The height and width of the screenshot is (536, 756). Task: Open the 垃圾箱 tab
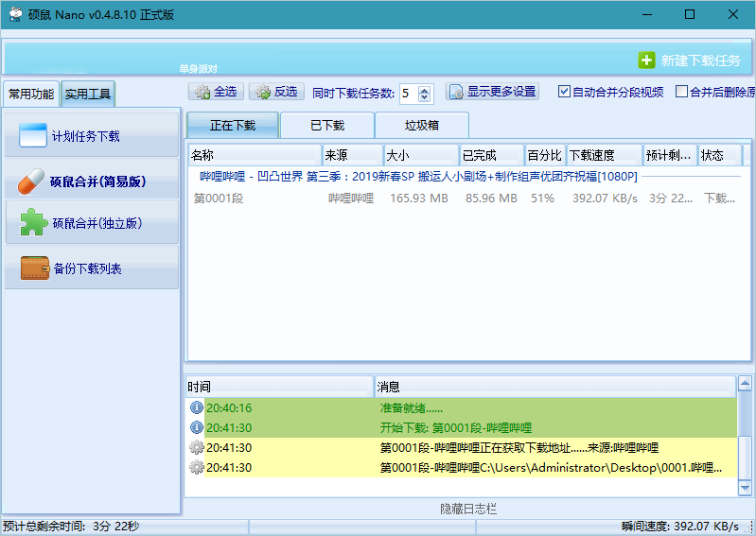[x=422, y=125]
